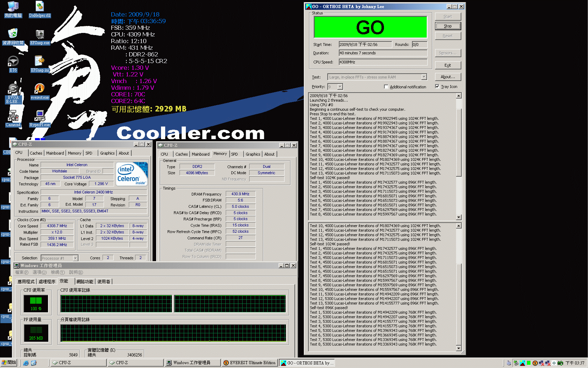Open 選項(O) menu in Task Manager

pyautogui.click(x=40, y=272)
